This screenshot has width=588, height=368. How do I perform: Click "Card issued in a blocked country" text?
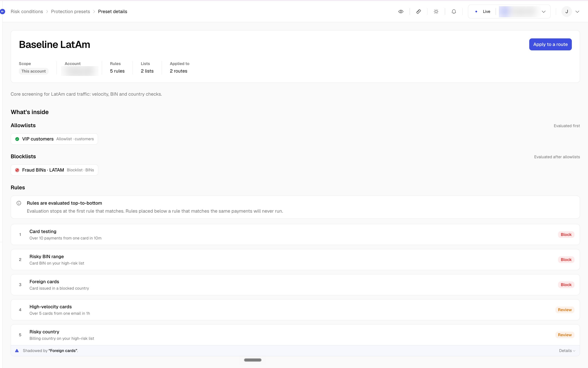point(59,288)
